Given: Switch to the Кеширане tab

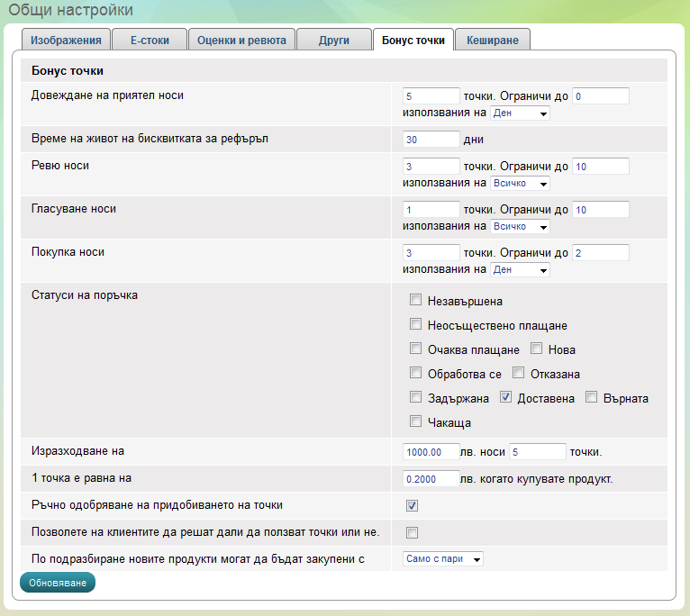Looking at the screenshot, I should pyautogui.click(x=493, y=40).
